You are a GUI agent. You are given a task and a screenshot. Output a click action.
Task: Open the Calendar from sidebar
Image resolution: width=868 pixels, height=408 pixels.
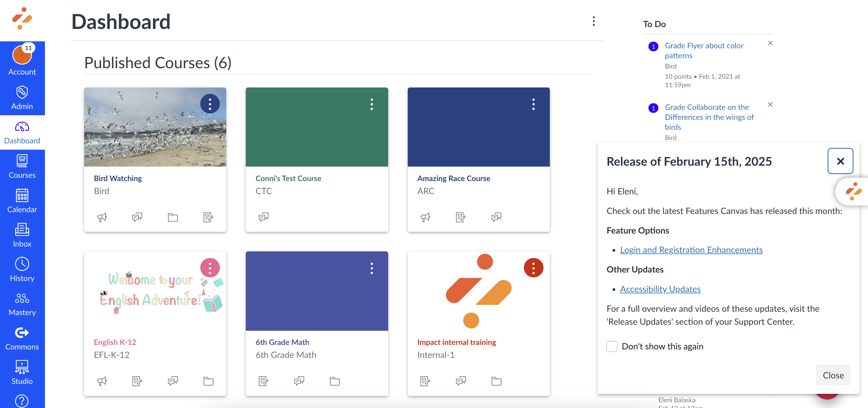pyautogui.click(x=22, y=201)
